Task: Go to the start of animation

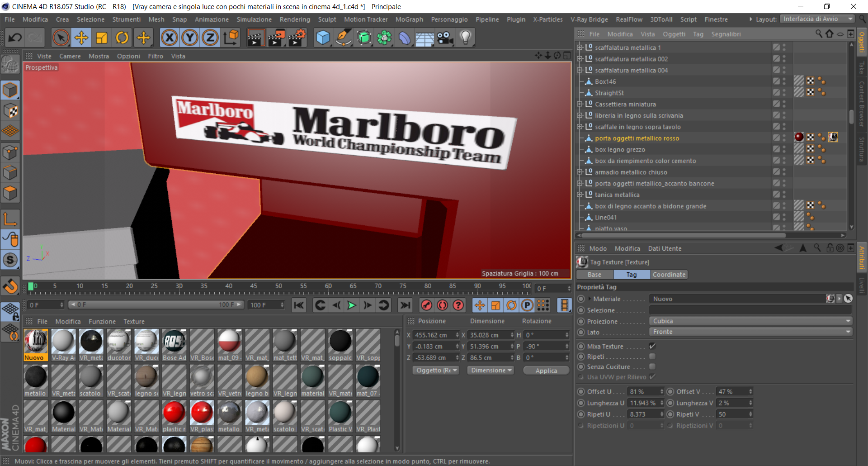Action: [x=299, y=305]
